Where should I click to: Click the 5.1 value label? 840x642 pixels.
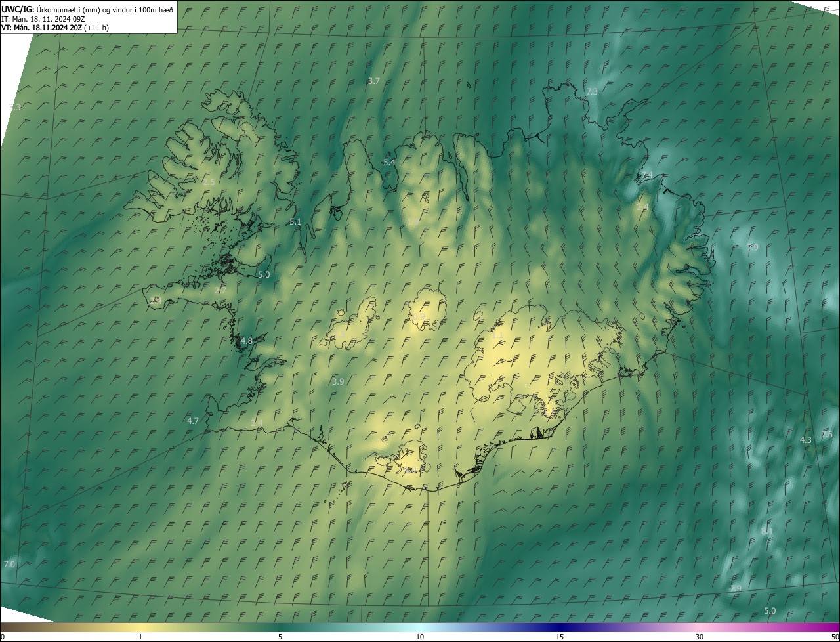(x=295, y=222)
